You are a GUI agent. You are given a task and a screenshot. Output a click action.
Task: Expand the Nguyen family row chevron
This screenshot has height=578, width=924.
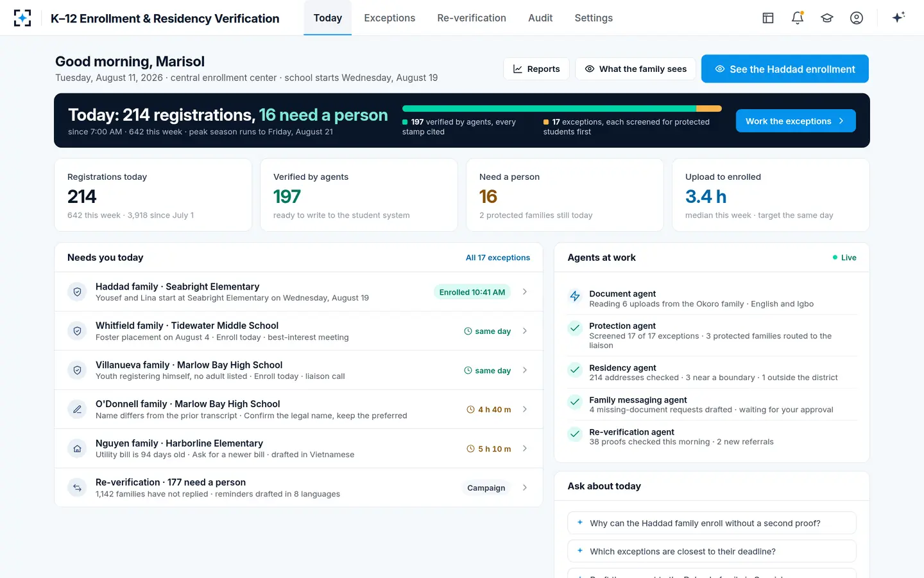(525, 448)
